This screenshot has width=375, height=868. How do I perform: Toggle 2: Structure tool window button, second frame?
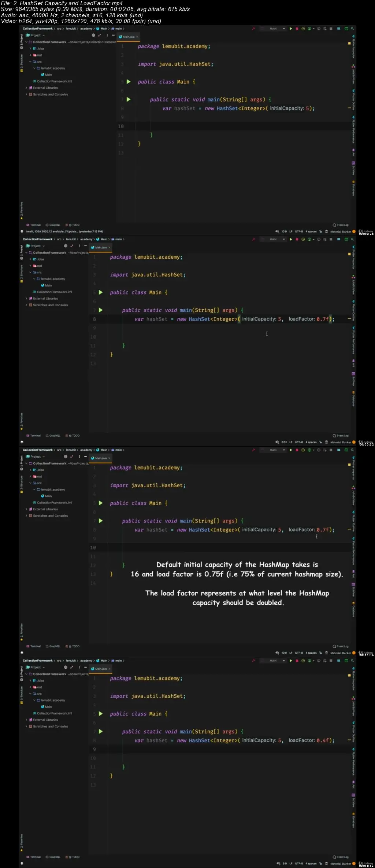(22, 273)
